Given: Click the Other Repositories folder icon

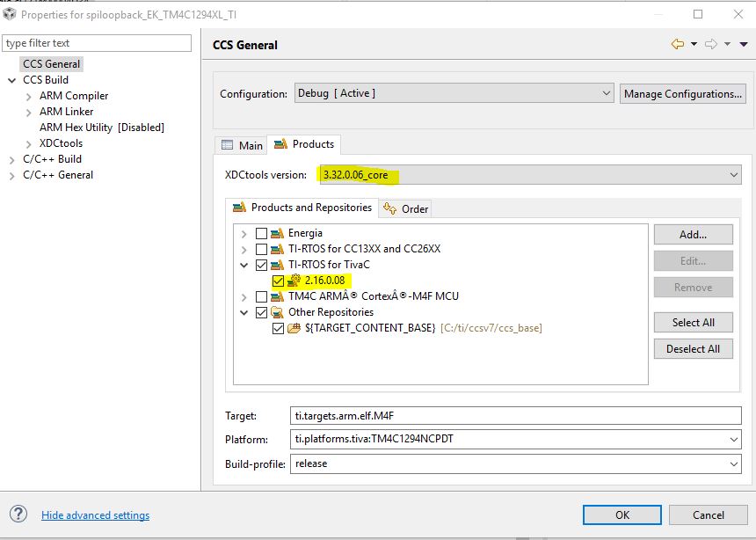Looking at the screenshot, I should click(x=278, y=312).
